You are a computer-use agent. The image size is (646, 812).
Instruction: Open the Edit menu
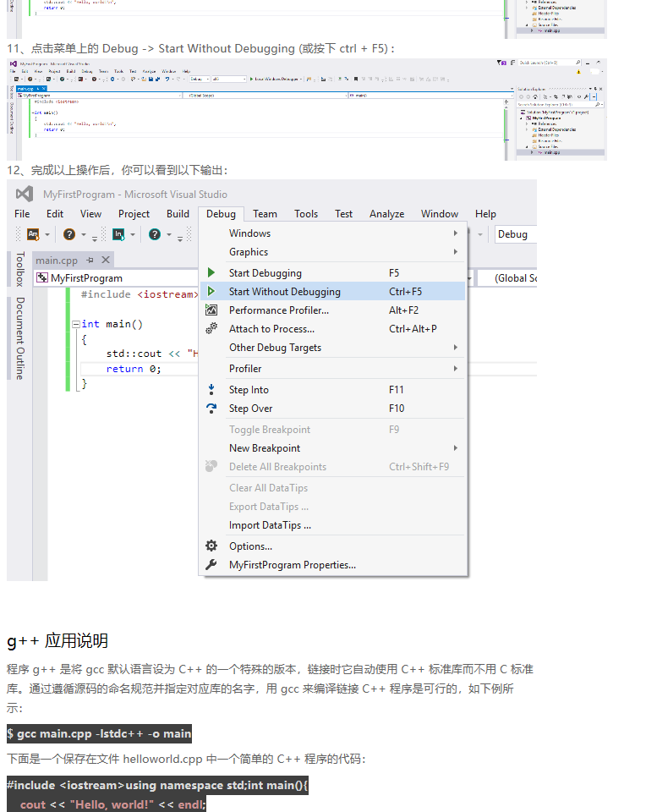point(55,214)
